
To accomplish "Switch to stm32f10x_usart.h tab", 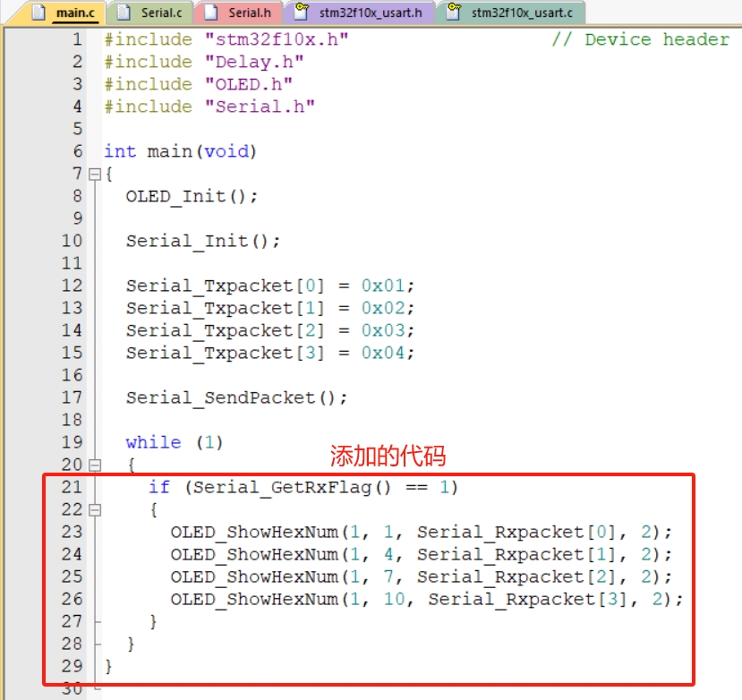I will pyautogui.click(x=359, y=13).
